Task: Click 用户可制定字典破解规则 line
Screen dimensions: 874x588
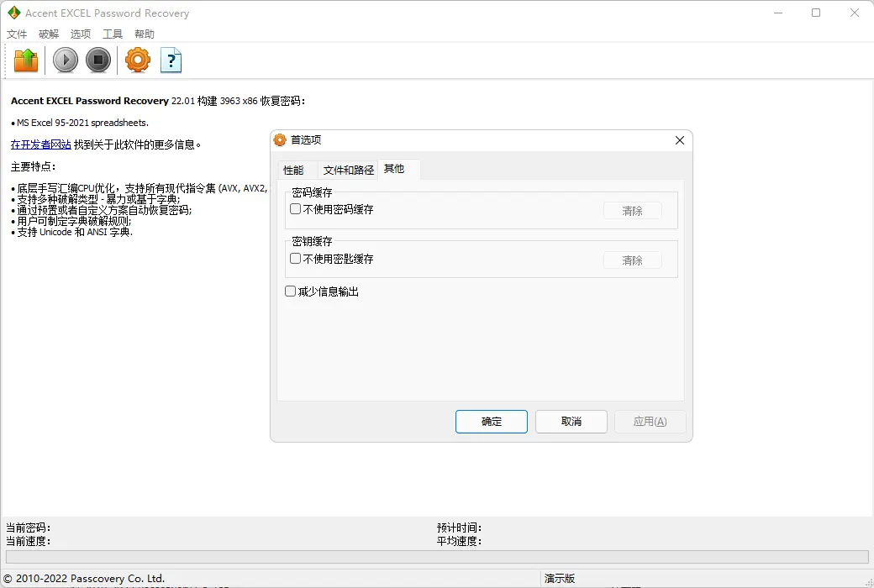Action: click(74, 221)
